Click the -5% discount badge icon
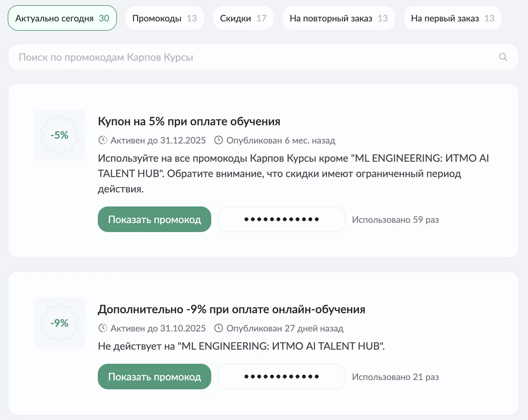Image resolution: width=528 pixels, height=420 pixels. tap(59, 135)
